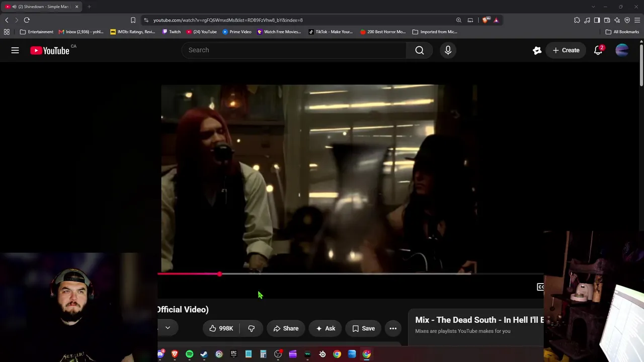Open Steam from the taskbar
The image size is (644, 362).
[204, 354]
